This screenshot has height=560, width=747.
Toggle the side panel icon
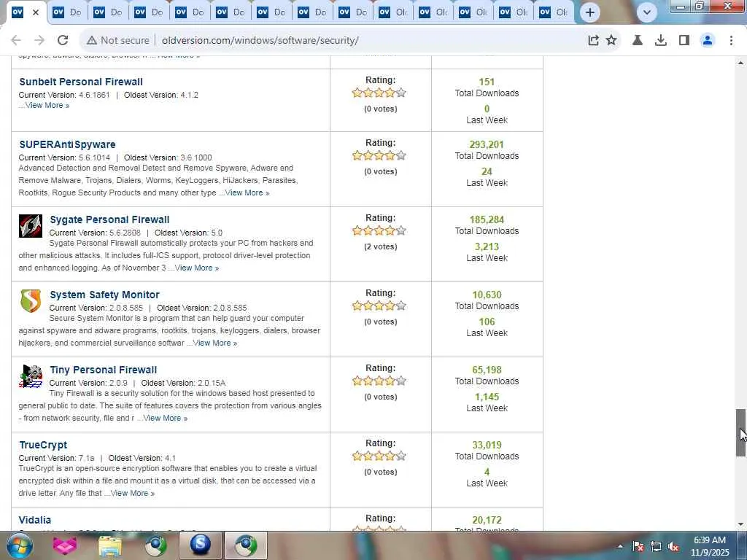684,41
